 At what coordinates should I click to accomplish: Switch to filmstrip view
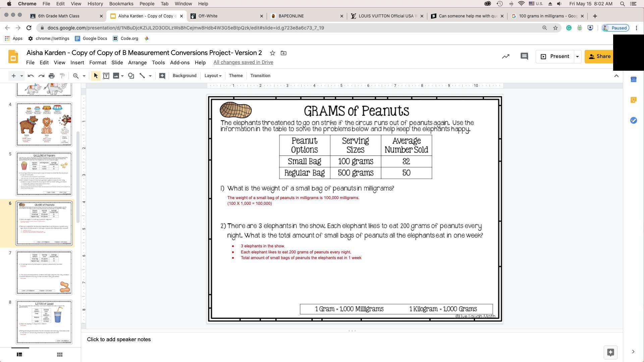pos(19,354)
